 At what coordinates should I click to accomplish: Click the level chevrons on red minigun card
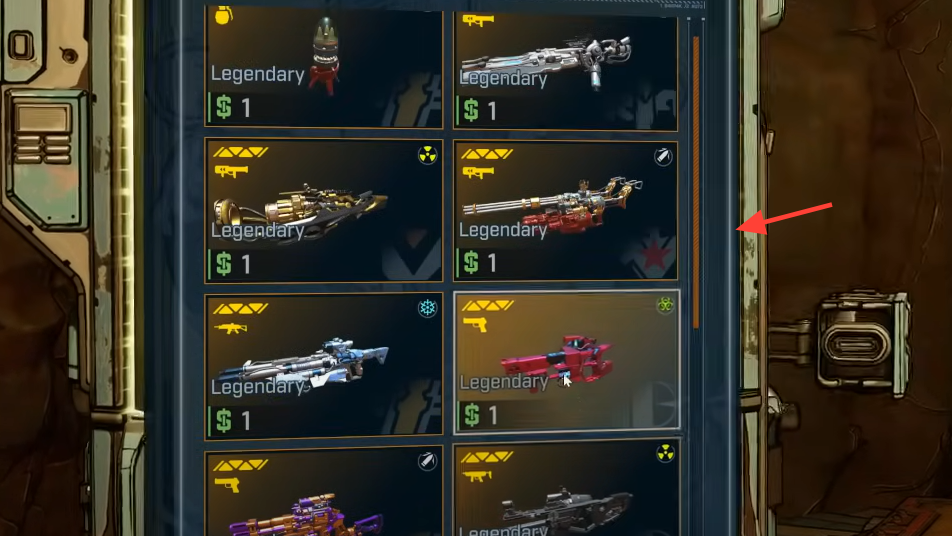pos(487,154)
